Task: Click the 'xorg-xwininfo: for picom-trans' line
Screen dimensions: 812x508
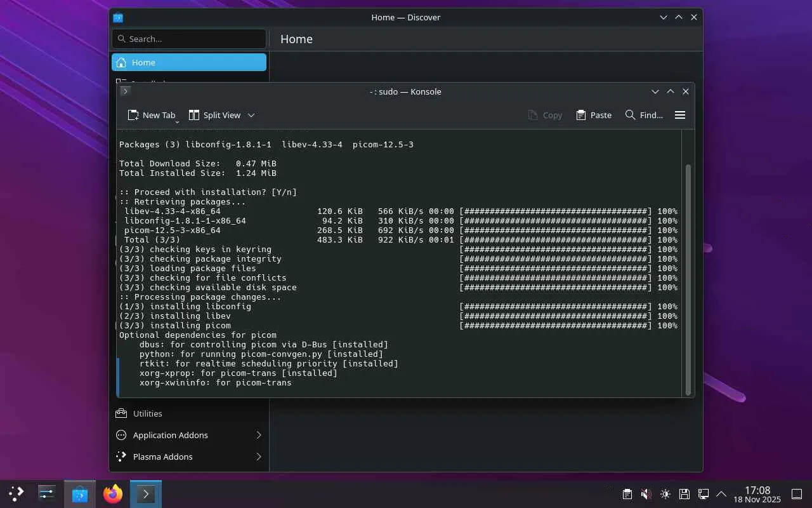Action: click(x=216, y=383)
